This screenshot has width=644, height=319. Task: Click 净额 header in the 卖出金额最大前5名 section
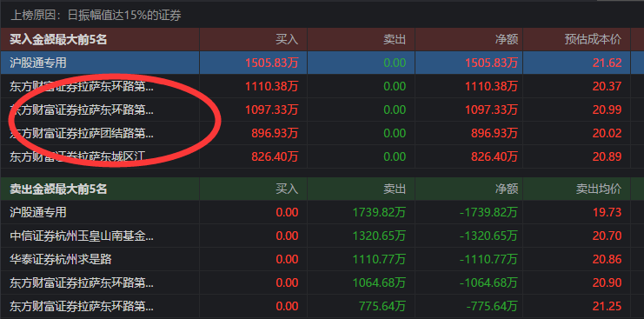click(x=507, y=189)
